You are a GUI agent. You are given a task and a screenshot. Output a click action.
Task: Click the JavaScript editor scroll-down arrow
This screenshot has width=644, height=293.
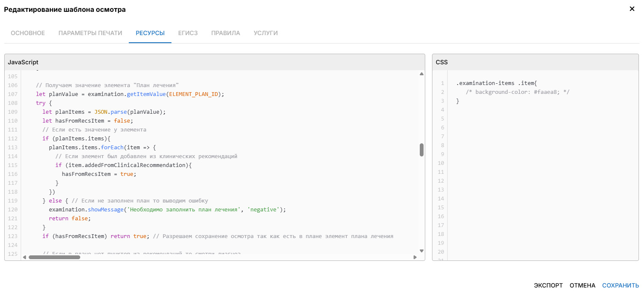(x=421, y=251)
